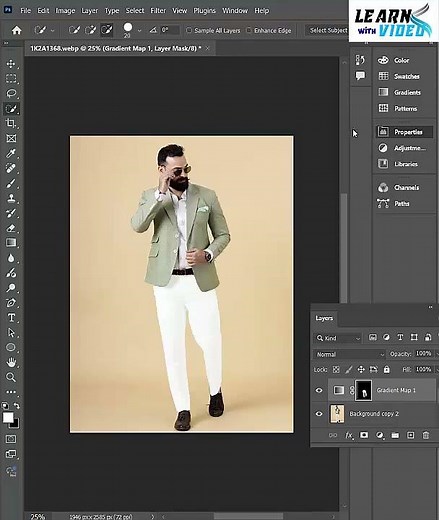Screen dimensions: 439x520
Task: Hide the Background copy 2 layer
Action: (x=319, y=414)
